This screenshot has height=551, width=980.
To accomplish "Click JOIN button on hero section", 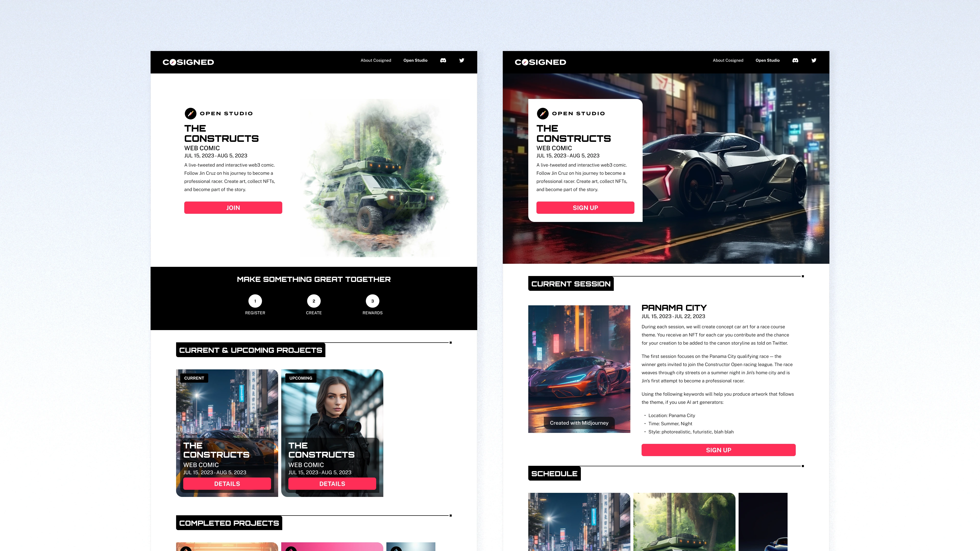I will click(x=233, y=207).
